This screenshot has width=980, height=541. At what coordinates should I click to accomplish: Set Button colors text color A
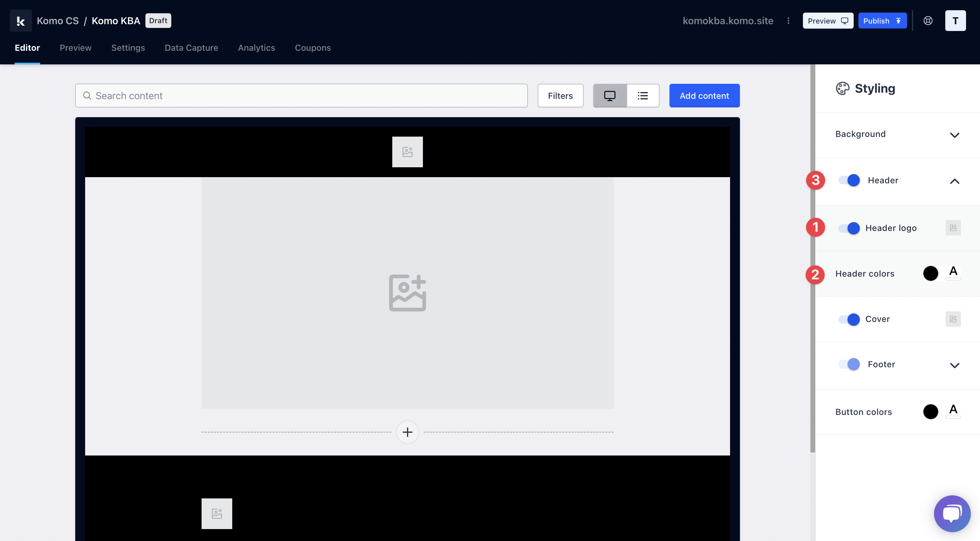pyautogui.click(x=953, y=411)
